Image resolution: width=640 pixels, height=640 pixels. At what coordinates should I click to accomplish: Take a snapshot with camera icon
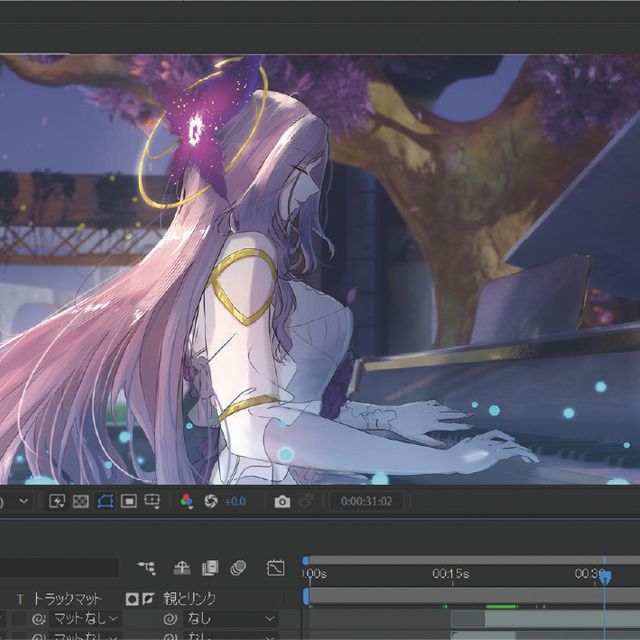282,501
